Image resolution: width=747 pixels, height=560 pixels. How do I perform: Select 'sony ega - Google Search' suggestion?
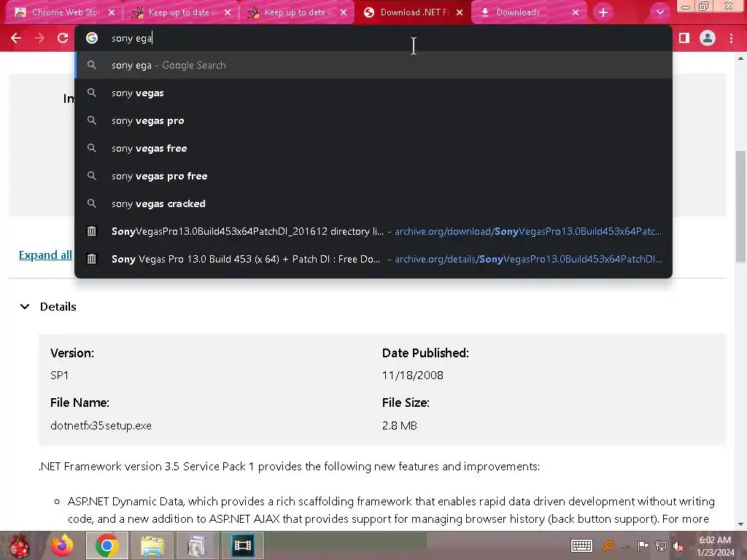373,65
